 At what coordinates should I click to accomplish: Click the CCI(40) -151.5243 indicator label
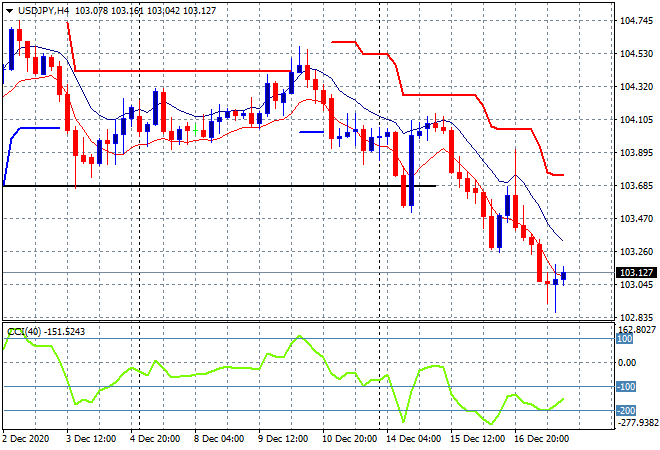(46, 332)
